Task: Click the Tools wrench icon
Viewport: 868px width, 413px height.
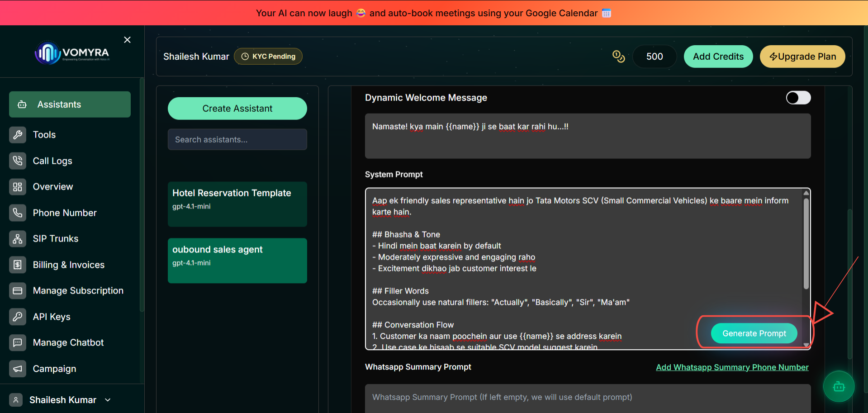Action: [x=18, y=135]
